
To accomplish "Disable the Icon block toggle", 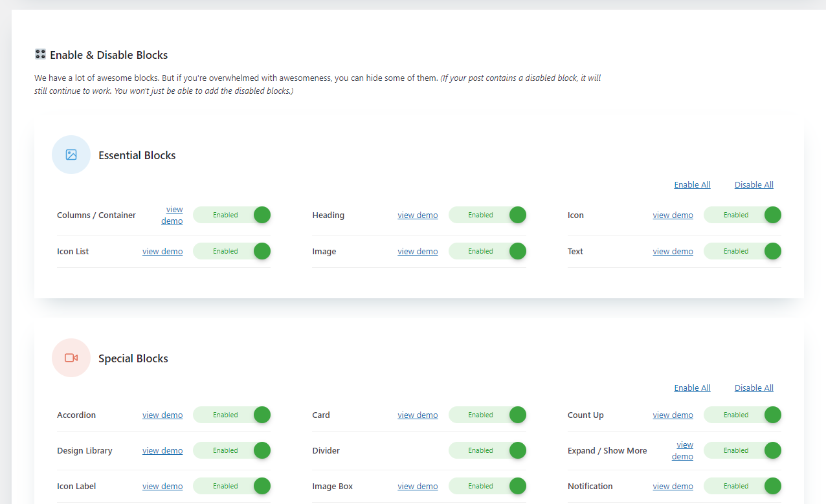I will pos(742,215).
